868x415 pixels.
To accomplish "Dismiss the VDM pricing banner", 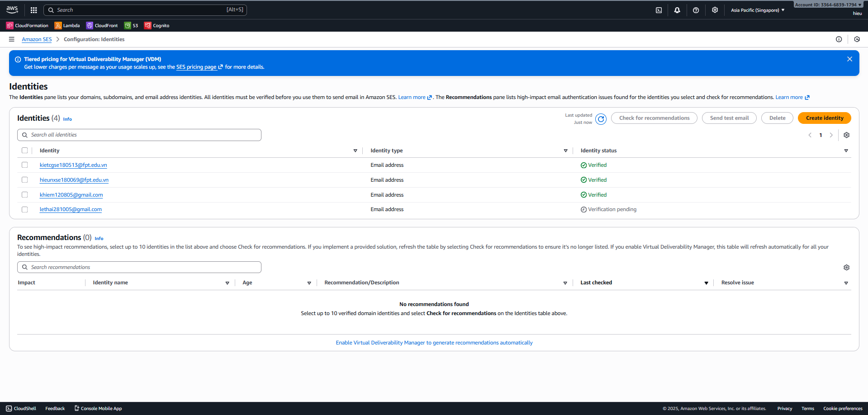I will tap(849, 59).
